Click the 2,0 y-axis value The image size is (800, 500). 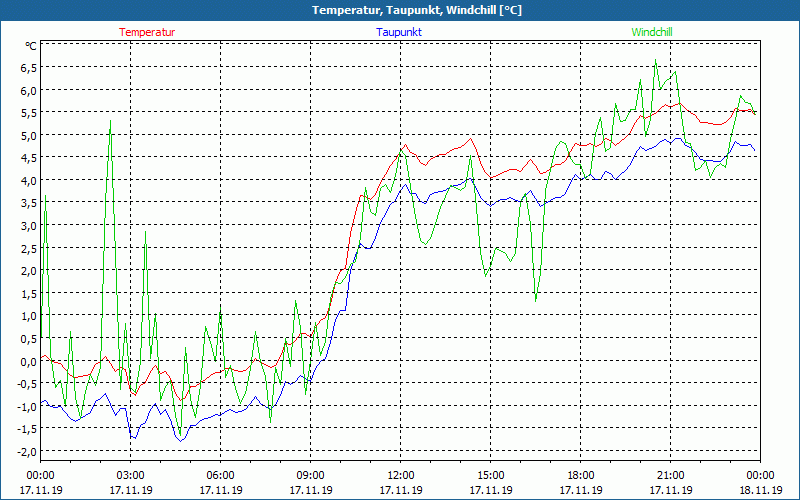28,271
